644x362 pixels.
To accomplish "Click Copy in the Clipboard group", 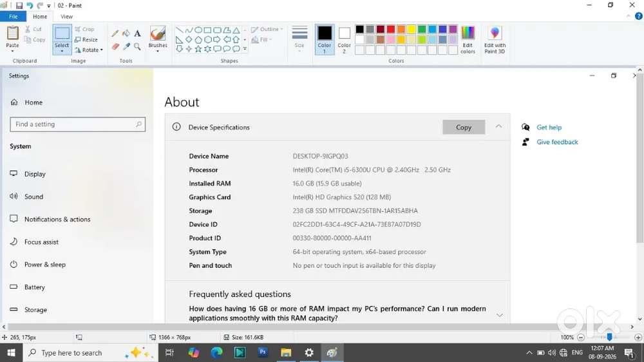I will point(35,40).
